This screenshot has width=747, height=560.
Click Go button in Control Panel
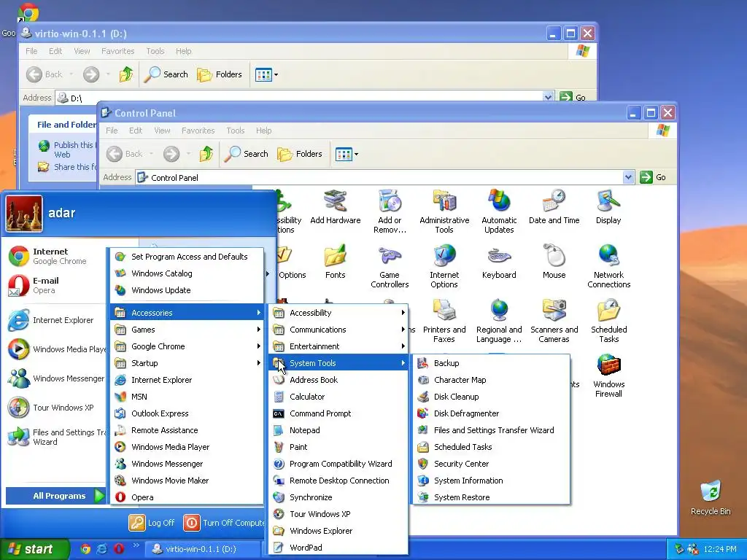(653, 177)
